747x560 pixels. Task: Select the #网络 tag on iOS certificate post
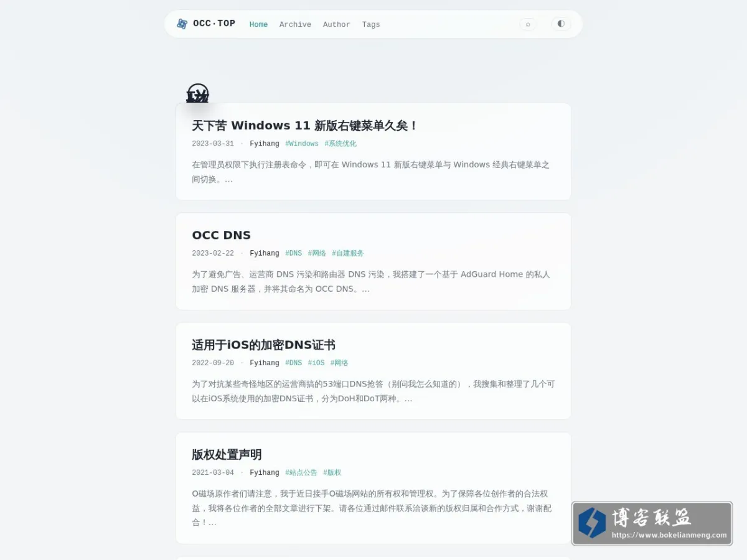click(339, 363)
